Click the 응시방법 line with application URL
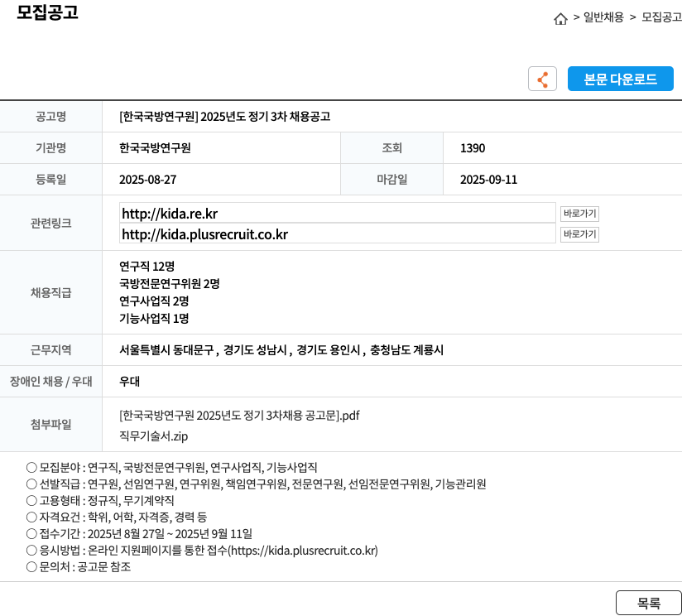This screenshot has height=616, width=682. click(x=202, y=550)
